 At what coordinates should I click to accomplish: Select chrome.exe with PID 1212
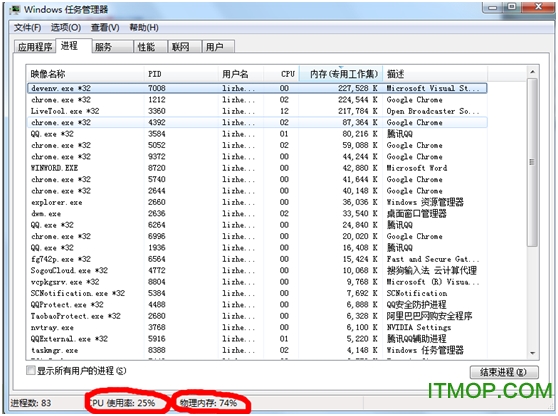tap(257, 100)
